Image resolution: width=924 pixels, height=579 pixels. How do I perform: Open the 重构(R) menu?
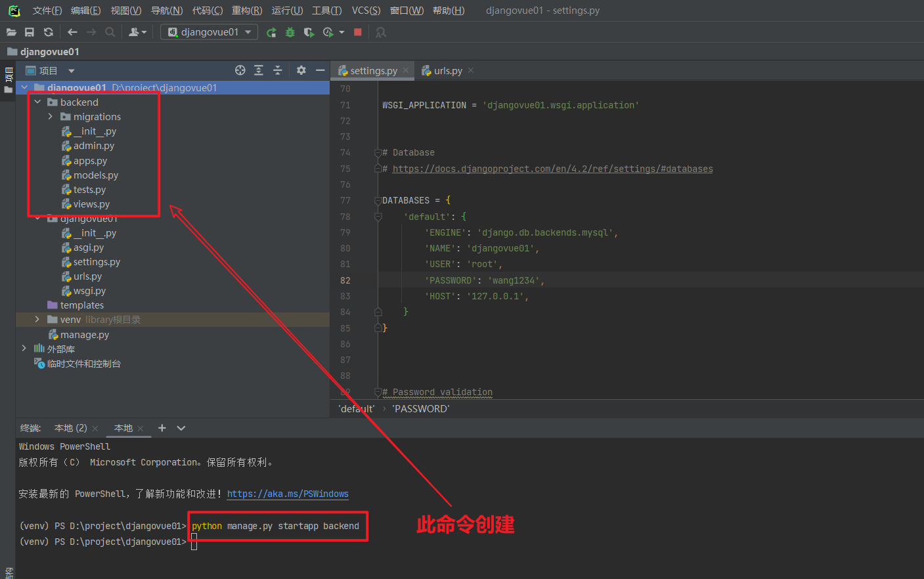247,11
